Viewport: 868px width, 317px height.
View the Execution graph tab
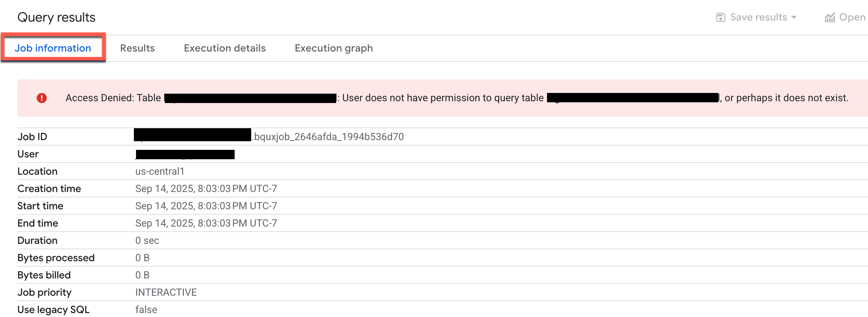(333, 48)
